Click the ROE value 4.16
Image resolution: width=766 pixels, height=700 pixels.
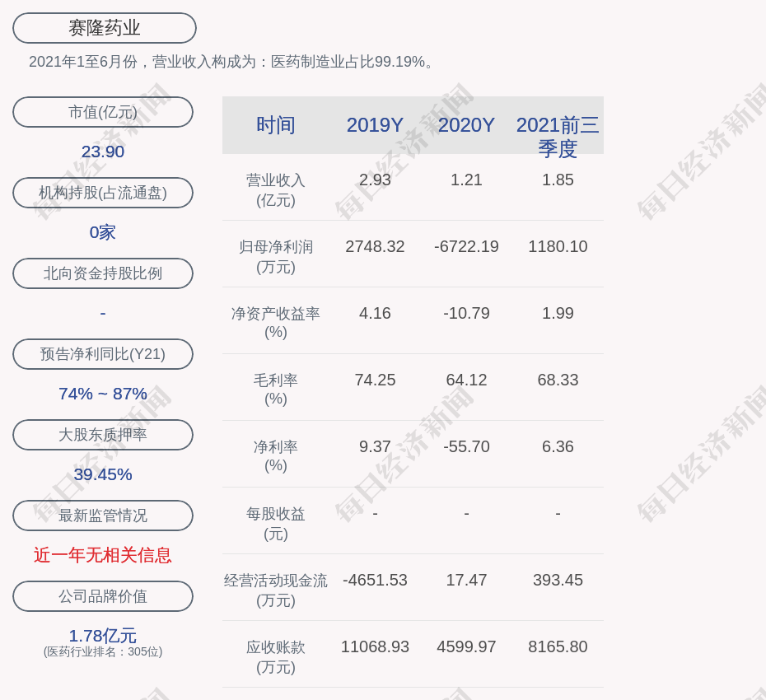click(376, 313)
